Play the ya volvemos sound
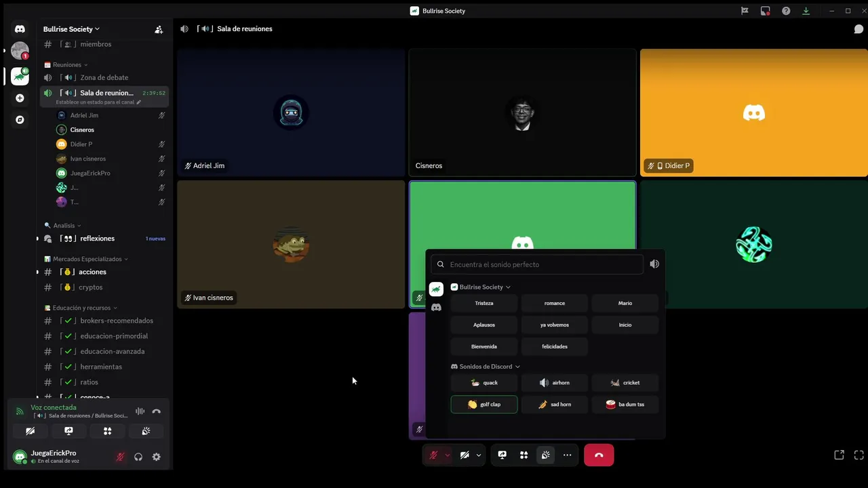The width and height of the screenshot is (868, 488). pos(555,325)
